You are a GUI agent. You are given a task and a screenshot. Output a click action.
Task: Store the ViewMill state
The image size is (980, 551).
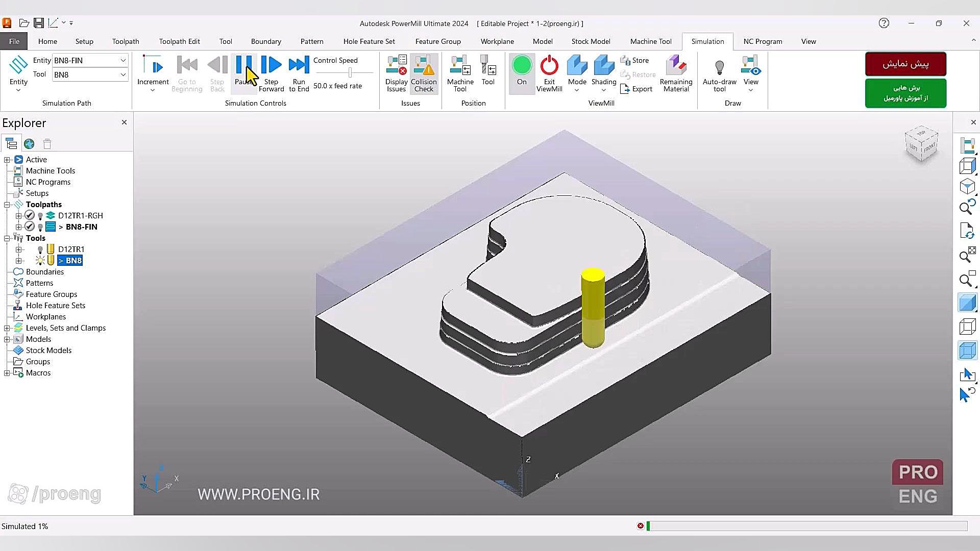tap(635, 60)
